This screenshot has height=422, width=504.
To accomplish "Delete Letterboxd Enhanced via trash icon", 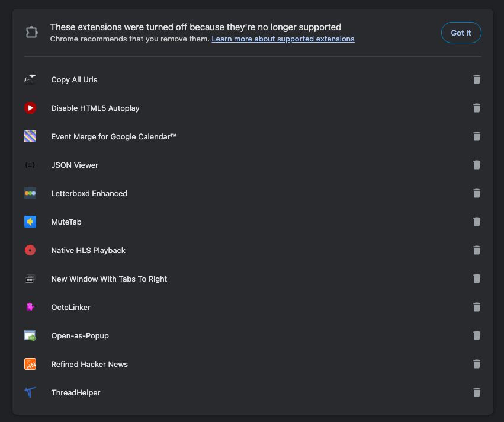I will [476, 193].
